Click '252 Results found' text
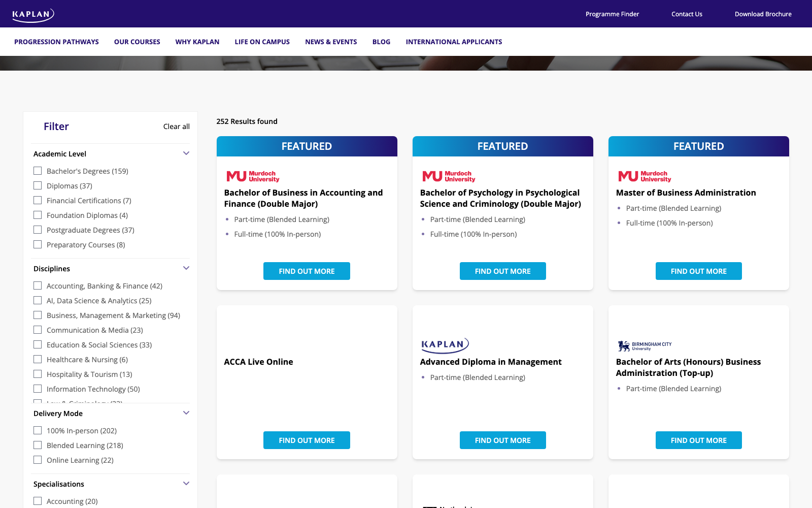 [247, 121]
